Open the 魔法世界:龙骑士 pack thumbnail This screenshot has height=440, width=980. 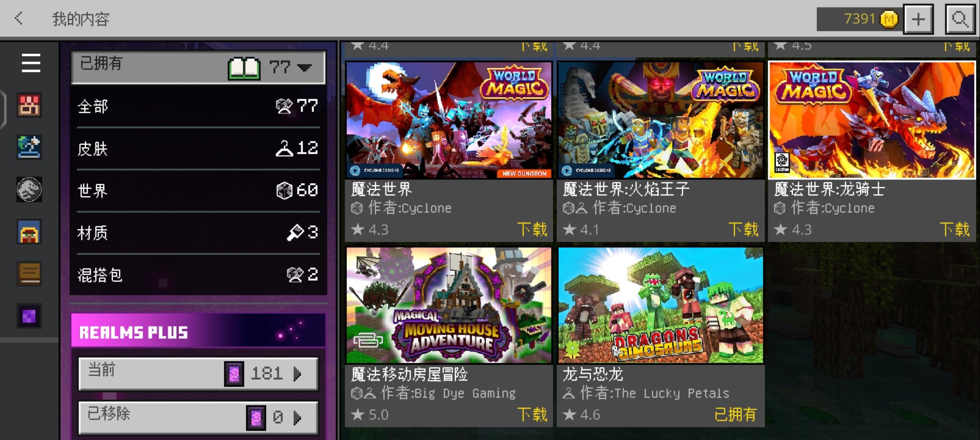coord(872,120)
